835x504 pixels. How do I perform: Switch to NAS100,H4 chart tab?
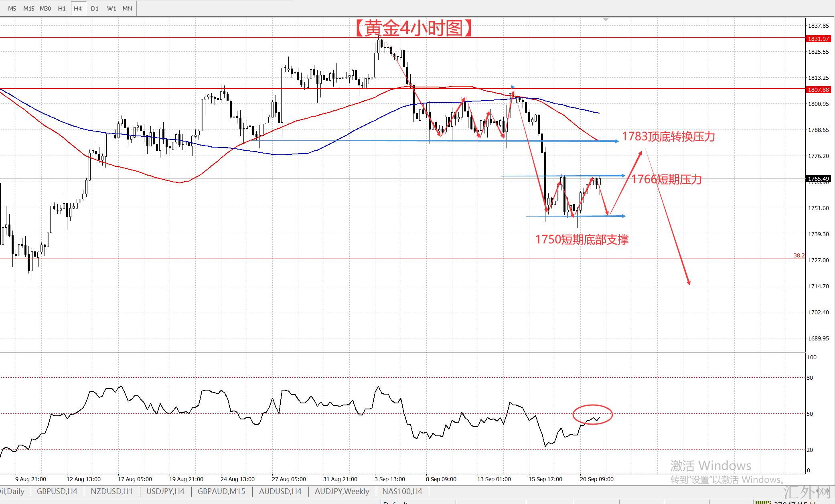pos(402,491)
